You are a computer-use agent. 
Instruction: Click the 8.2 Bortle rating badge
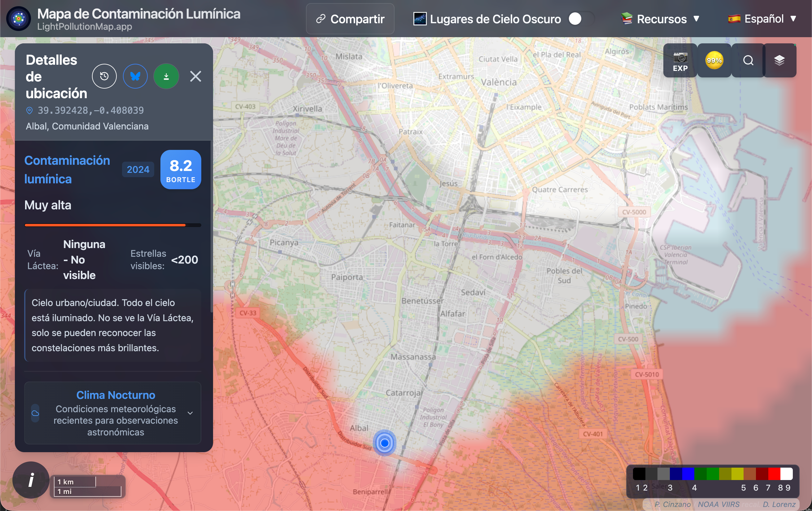click(181, 169)
